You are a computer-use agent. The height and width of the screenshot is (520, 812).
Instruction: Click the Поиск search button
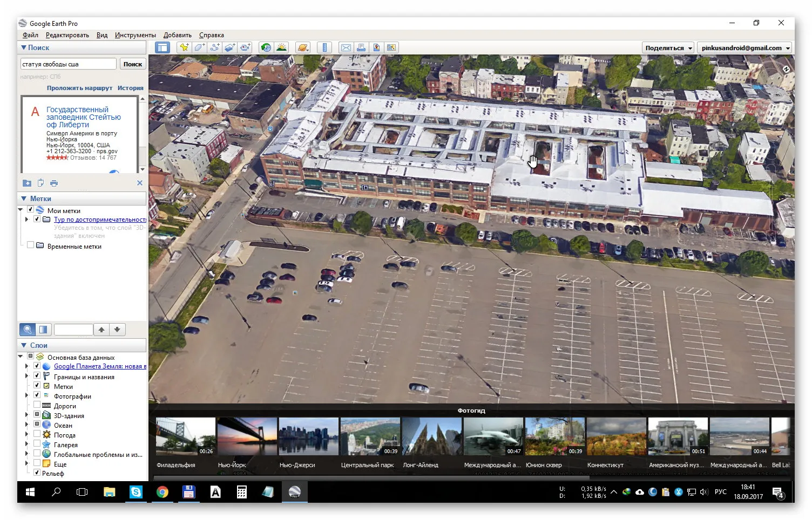click(x=133, y=64)
